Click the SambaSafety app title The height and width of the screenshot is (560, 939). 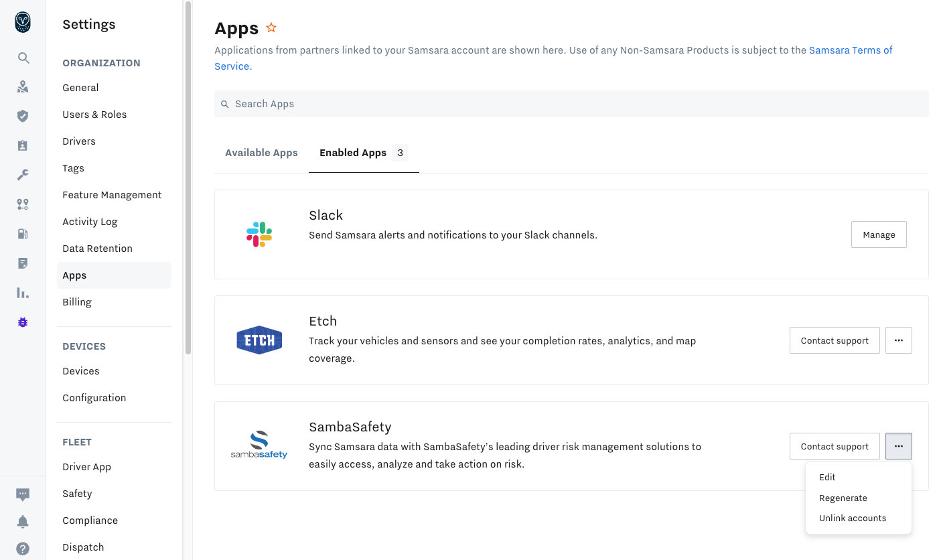[x=350, y=427]
